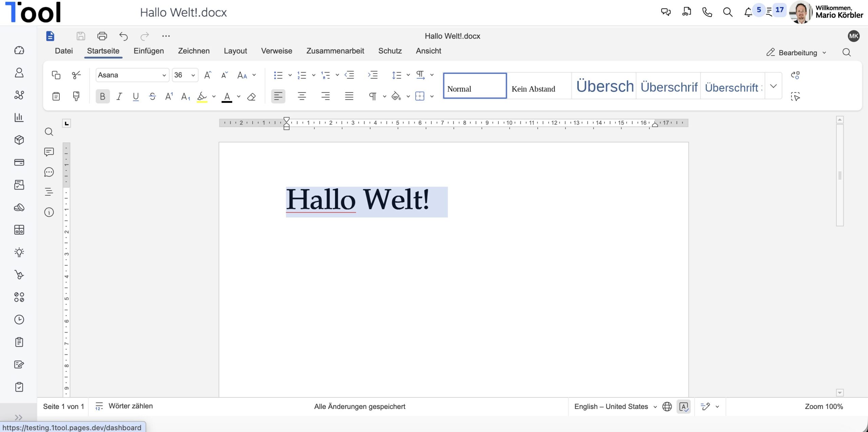868x432 pixels.
Task: Toggle spell checking in status bar
Action: pos(683,407)
